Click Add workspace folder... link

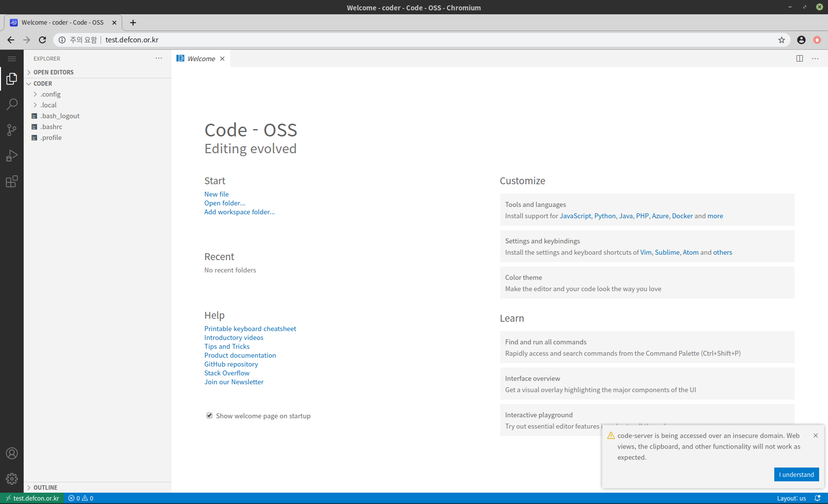click(x=240, y=212)
